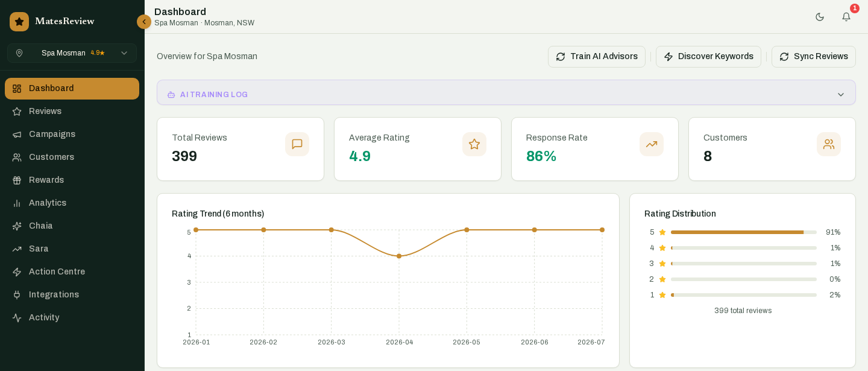
Task: Click the Dashboard grid icon in the sidebar
Action: [x=17, y=89]
